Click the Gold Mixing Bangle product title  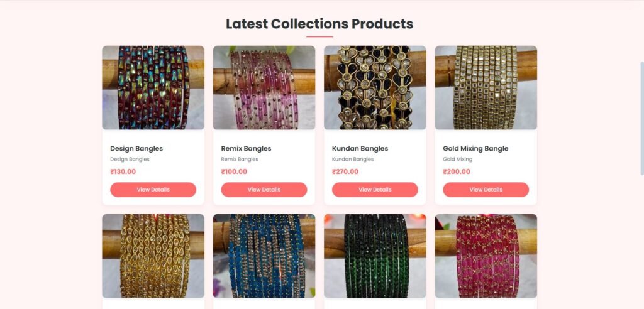tap(475, 149)
